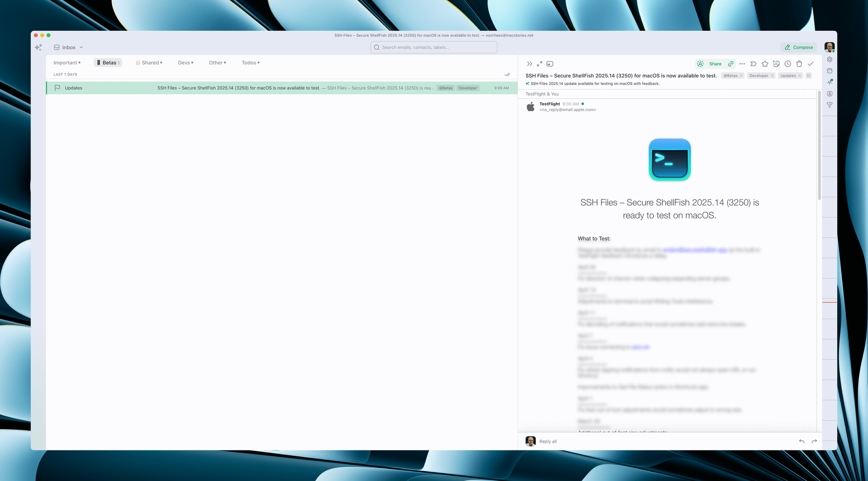Click the search emails input field

(x=434, y=48)
